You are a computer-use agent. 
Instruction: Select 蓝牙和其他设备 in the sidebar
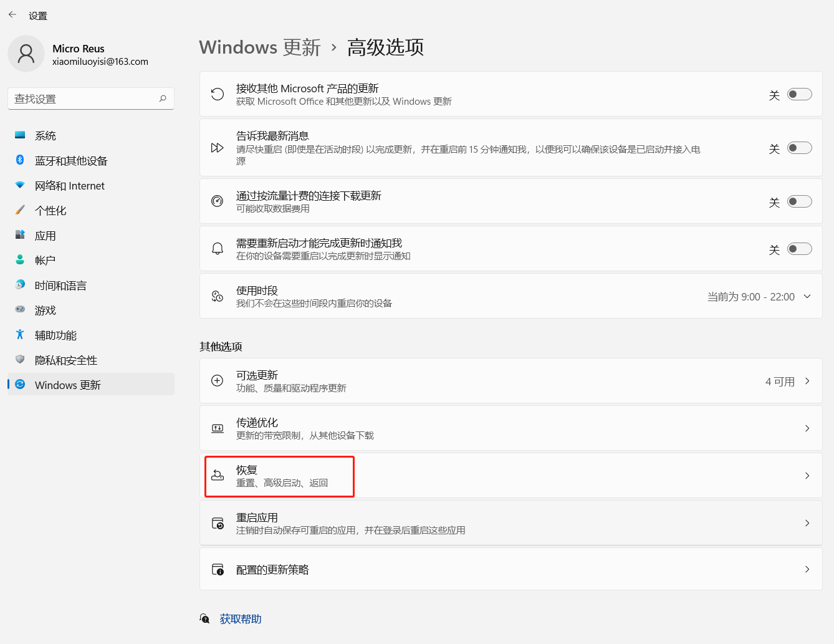91,160
